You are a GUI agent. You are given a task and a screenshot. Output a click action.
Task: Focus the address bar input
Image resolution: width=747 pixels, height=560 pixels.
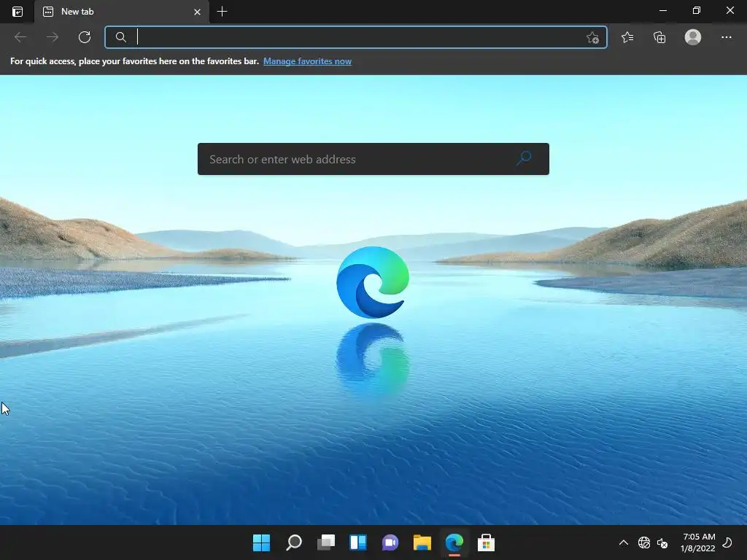[x=356, y=37]
